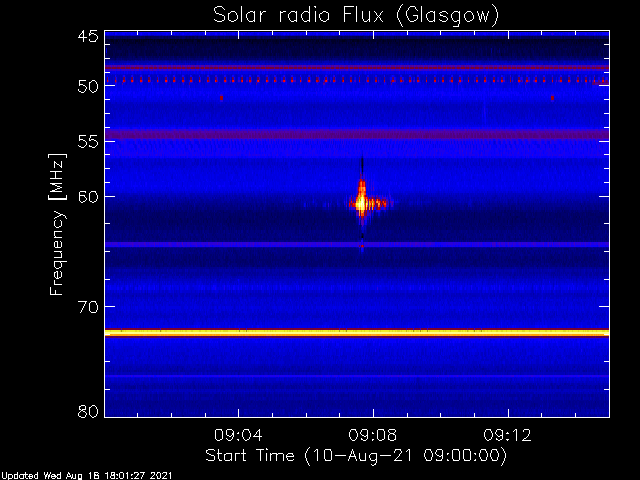This screenshot has width=640, height=480.
Task: Click the plot title 'Solar radio Flux (Glasgow)'
Action: [x=356, y=16]
